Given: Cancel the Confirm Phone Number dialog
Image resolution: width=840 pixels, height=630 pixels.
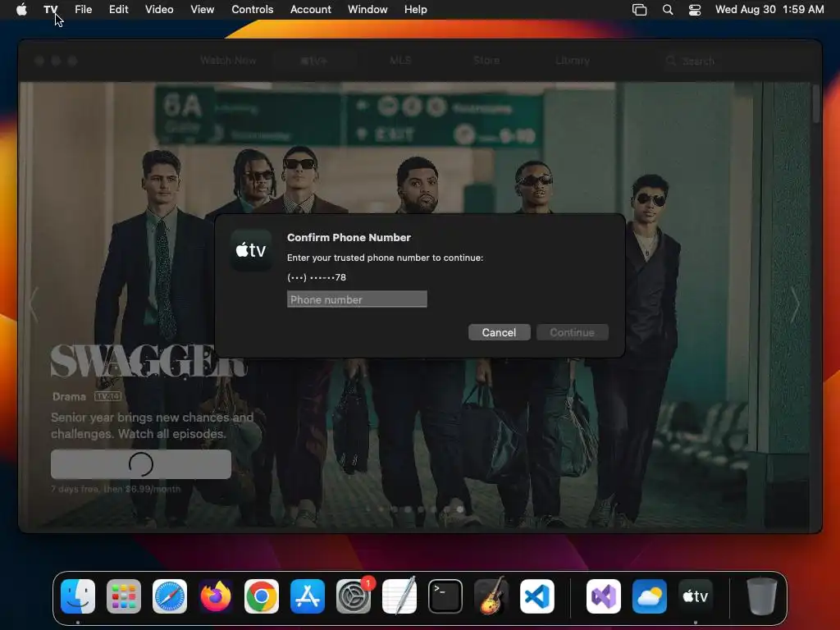Looking at the screenshot, I should click(499, 332).
